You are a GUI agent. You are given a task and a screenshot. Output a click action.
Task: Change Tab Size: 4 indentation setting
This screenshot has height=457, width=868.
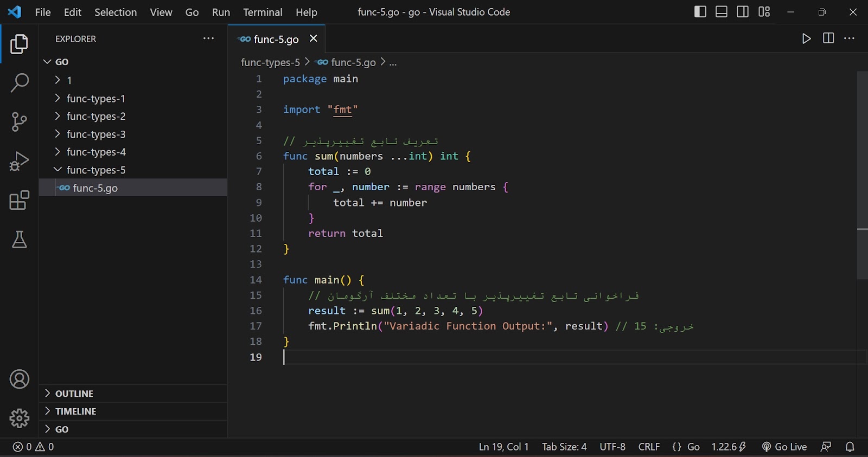click(564, 447)
